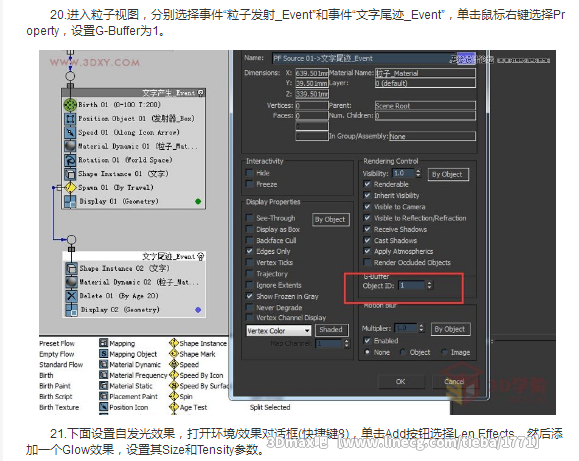Select the None motion blur radio button
The width and height of the screenshot is (579, 461).
pyautogui.click(x=367, y=352)
